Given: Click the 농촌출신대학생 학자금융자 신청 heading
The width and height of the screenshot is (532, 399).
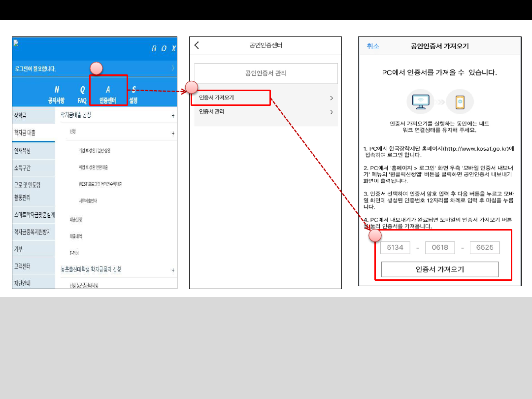Looking at the screenshot, I should click(91, 269).
